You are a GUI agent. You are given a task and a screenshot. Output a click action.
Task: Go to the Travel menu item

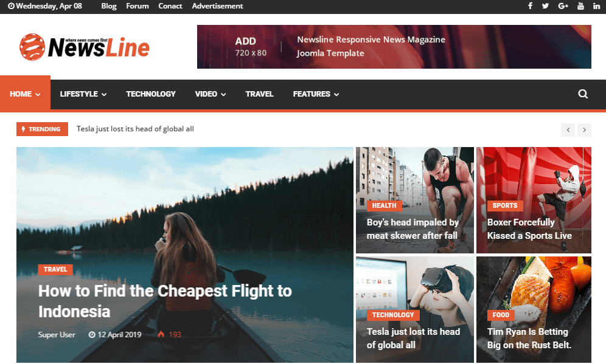coord(259,94)
